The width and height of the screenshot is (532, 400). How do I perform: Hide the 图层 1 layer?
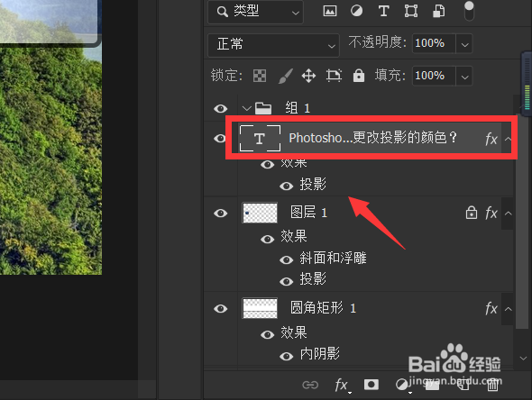221,214
